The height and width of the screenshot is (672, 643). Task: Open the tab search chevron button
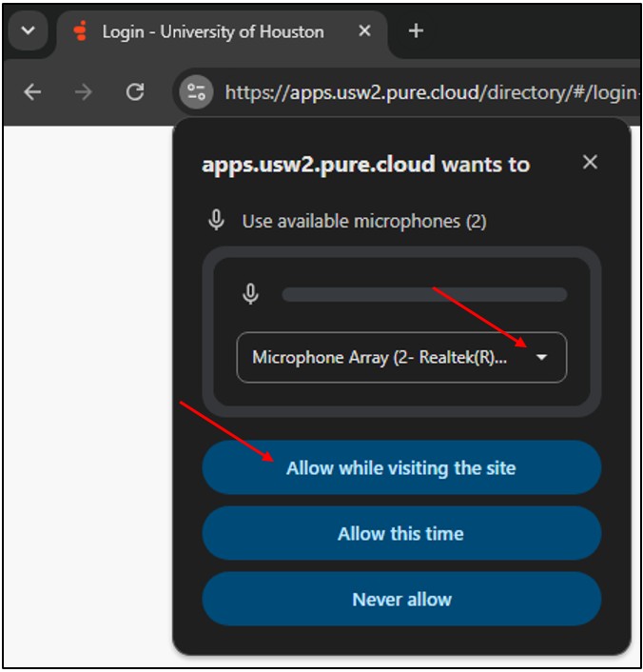(28, 30)
